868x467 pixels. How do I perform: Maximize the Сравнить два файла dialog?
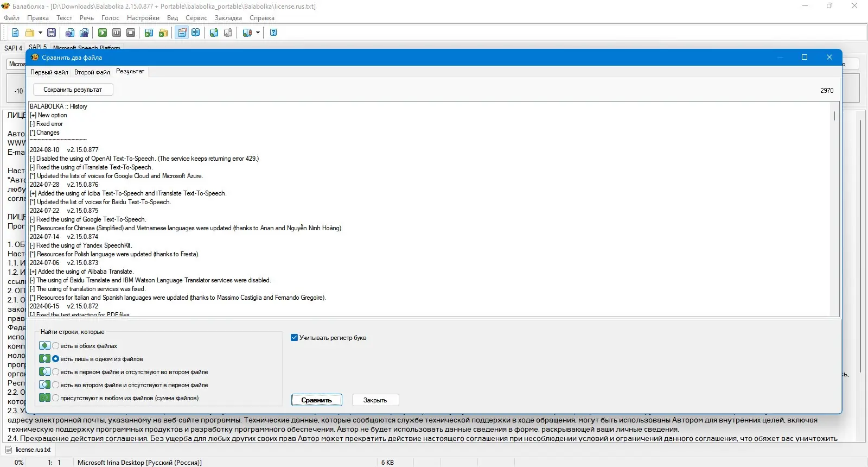[x=805, y=57]
